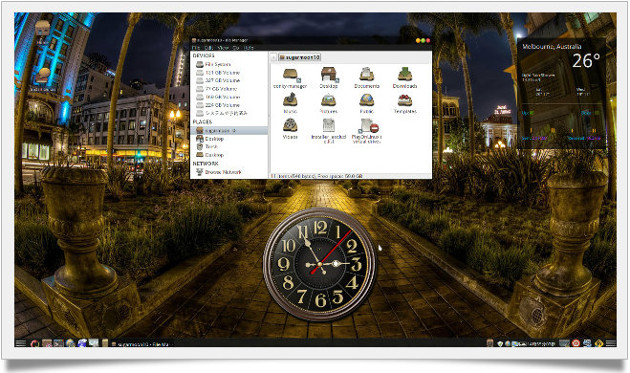This screenshot has height=373, width=630.
Task: Open the Go menu in File Manager
Action: point(236,47)
